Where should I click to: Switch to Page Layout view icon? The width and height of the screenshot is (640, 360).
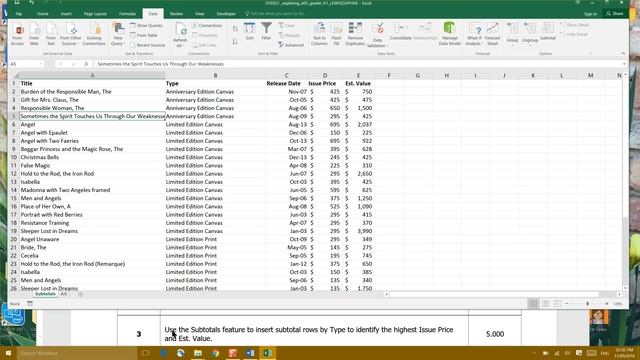pos(545,304)
